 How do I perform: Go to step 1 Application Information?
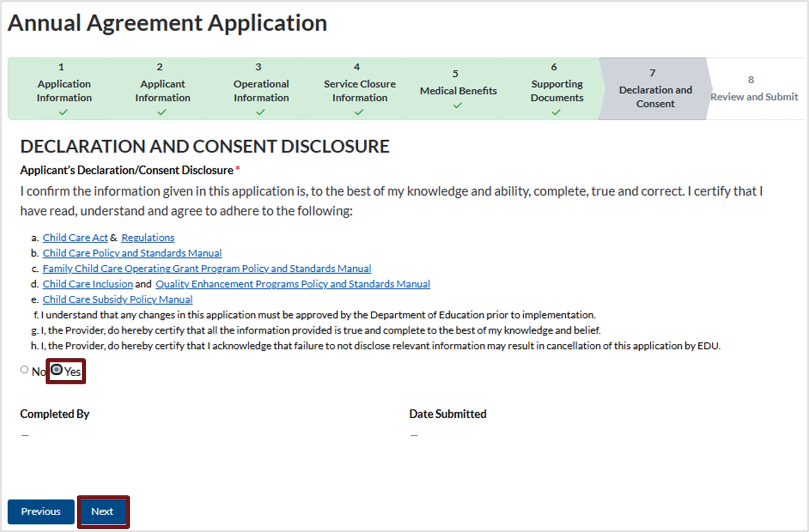64,90
